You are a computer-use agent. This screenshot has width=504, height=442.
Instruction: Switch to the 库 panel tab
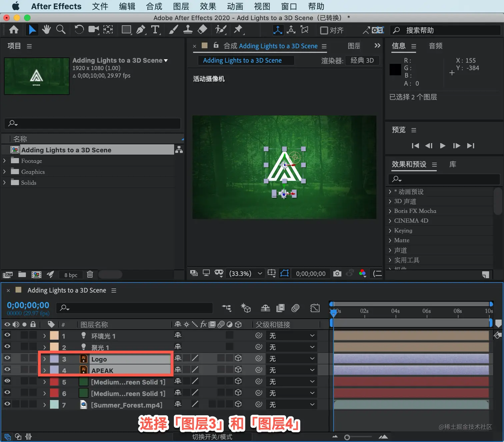coord(453,164)
